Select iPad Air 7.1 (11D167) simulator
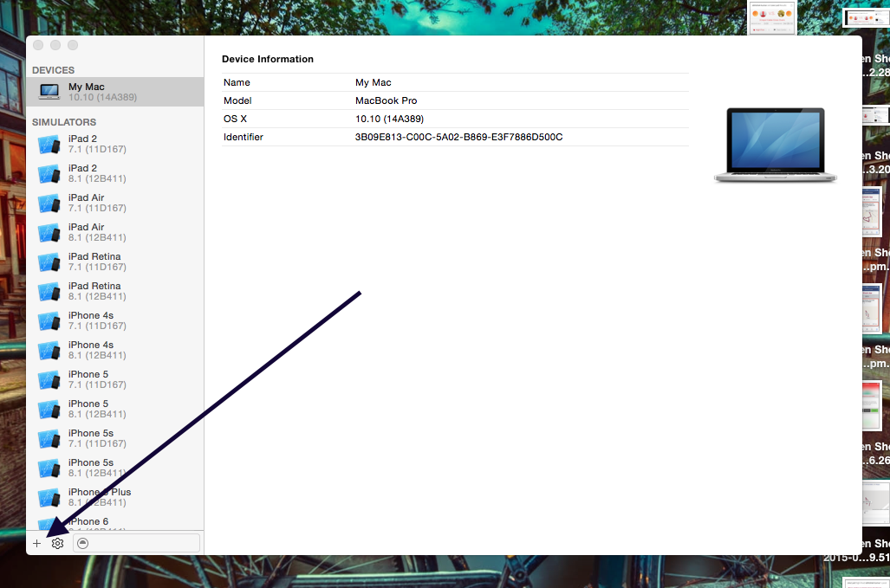The width and height of the screenshot is (890, 588). (115, 203)
